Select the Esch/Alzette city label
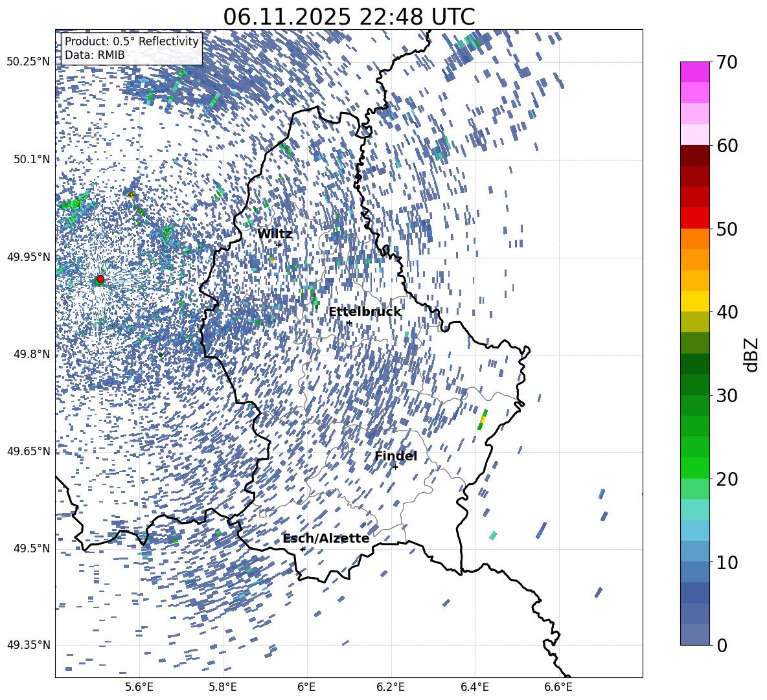The image size is (767, 700). pyautogui.click(x=326, y=538)
